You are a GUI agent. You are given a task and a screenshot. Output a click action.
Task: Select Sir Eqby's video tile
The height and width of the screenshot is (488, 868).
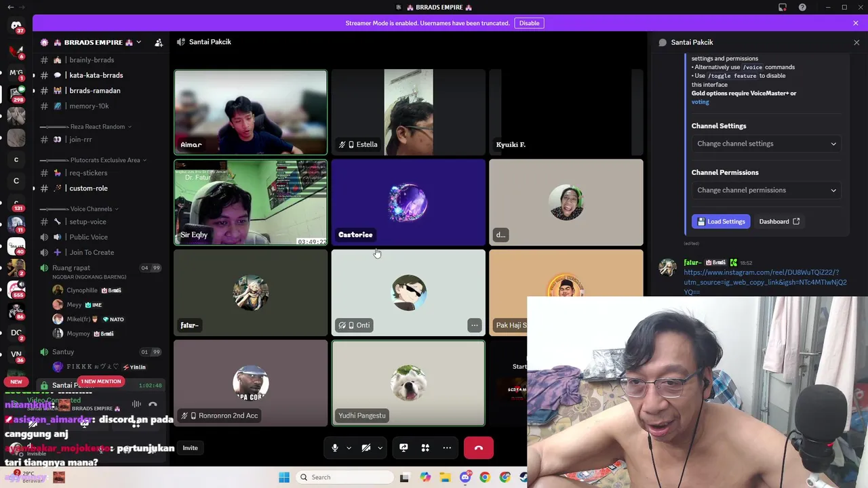251,203
